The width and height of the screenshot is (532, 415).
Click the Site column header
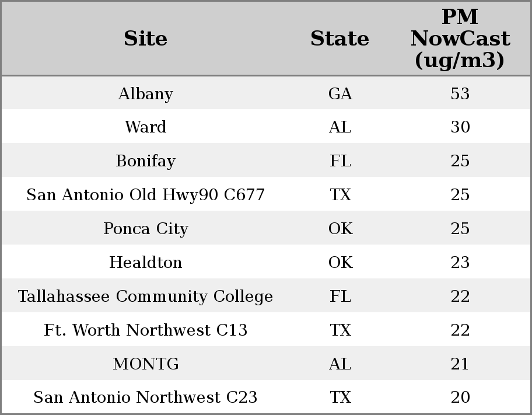[145, 39]
